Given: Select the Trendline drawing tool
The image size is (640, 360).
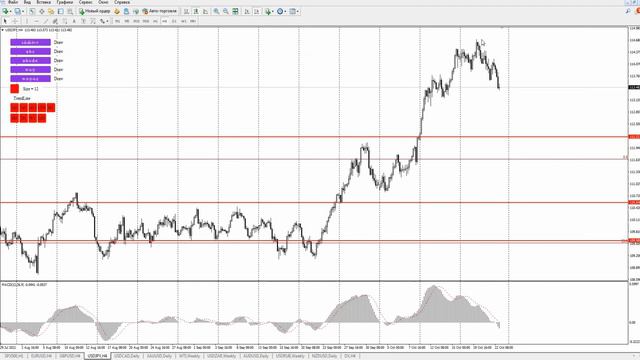Looking at the screenshot, I should (46, 21).
